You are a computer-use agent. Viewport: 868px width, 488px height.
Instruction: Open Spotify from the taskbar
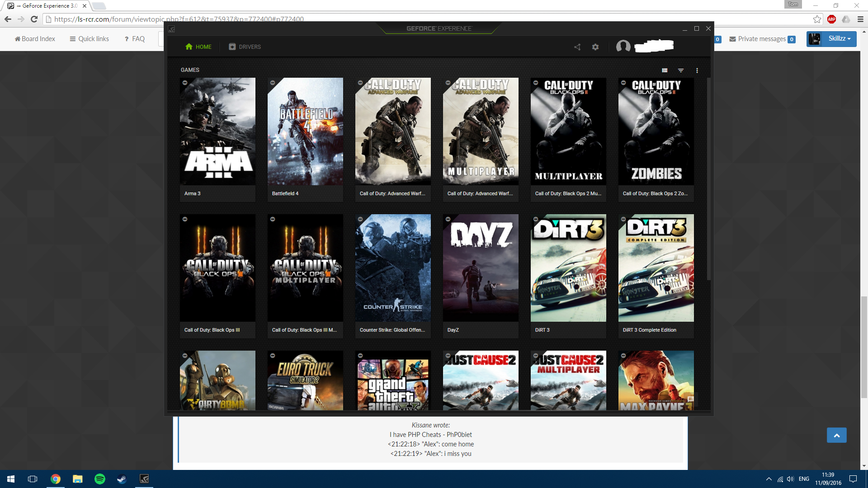[100, 479]
